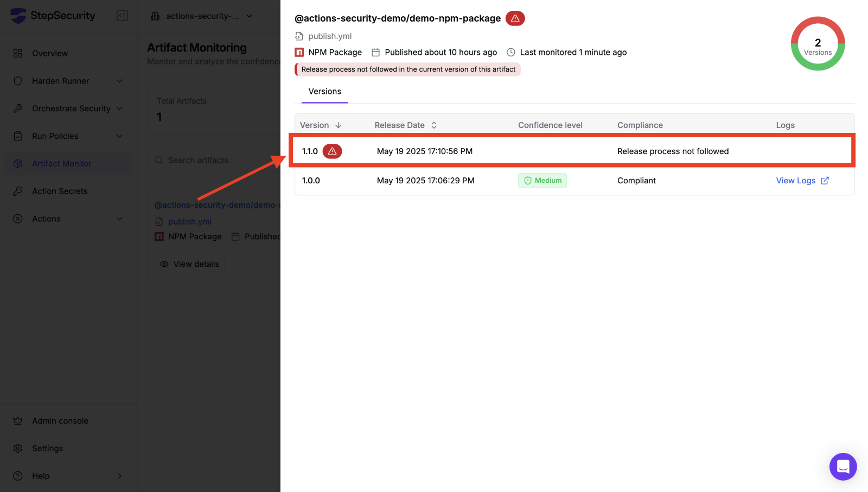Open the Action Secrets page
Image resolution: width=868 pixels, height=492 pixels.
(x=60, y=191)
